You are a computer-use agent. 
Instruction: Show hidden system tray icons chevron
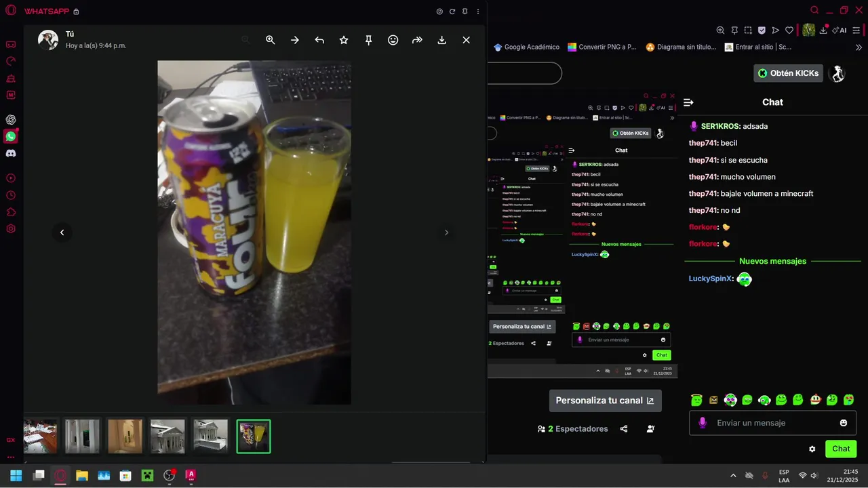pyautogui.click(x=733, y=476)
